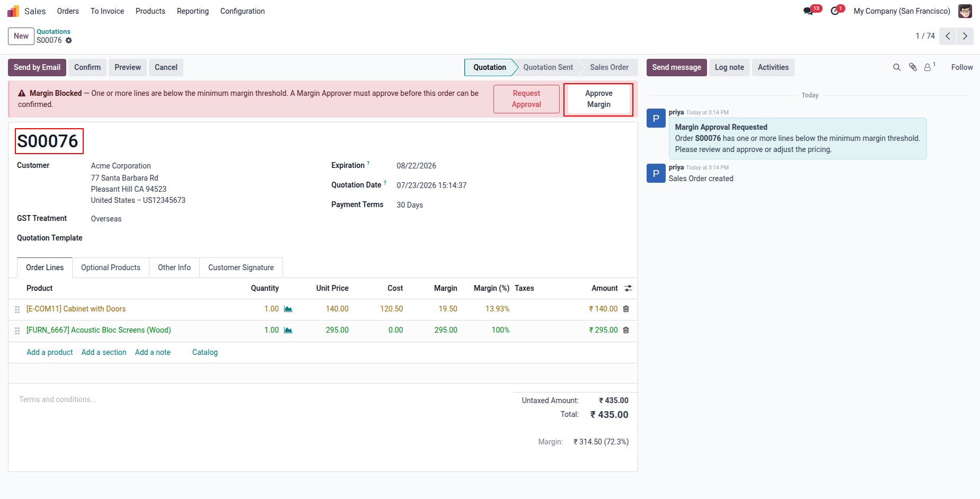The height and width of the screenshot is (499, 980).
Task: Open user avatar menu in top bar
Action: click(965, 11)
